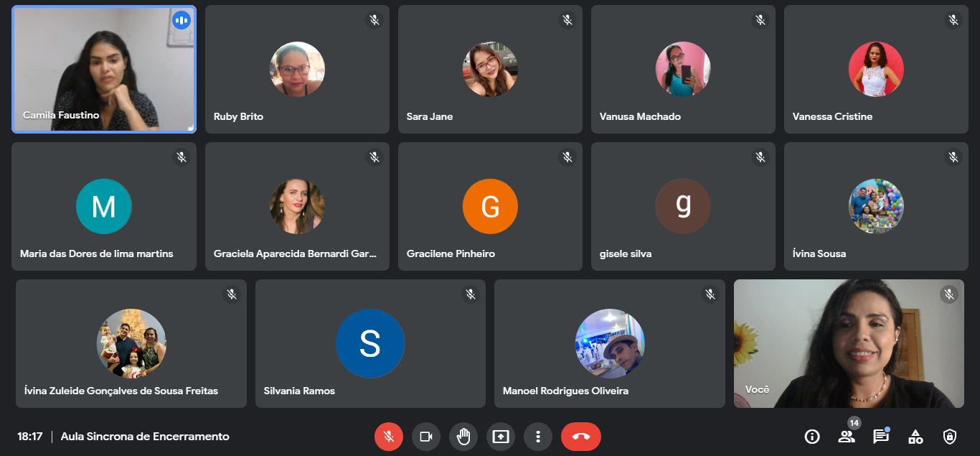Click the Gracilene Pinheiro orange avatar
This screenshot has width=980, height=456.
(490, 206)
